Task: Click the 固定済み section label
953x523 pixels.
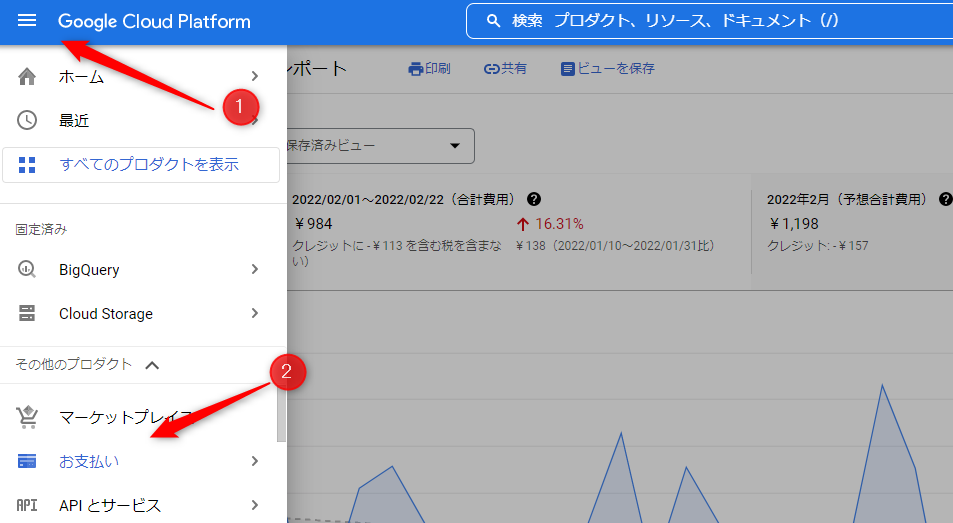Action: coord(41,230)
